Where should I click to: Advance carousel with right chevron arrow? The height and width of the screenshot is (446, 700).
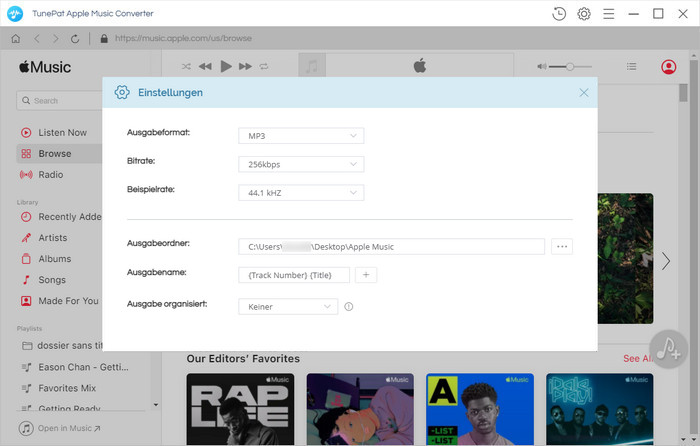[x=666, y=261]
